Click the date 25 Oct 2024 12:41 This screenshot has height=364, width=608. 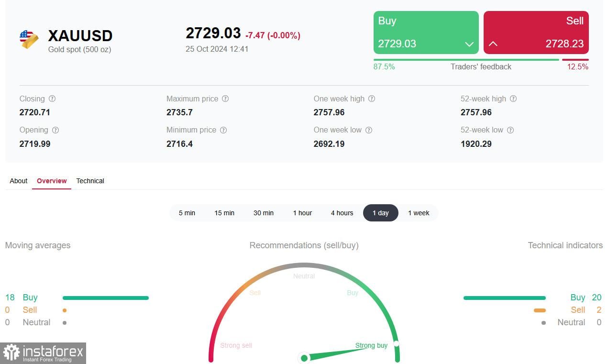point(217,49)
